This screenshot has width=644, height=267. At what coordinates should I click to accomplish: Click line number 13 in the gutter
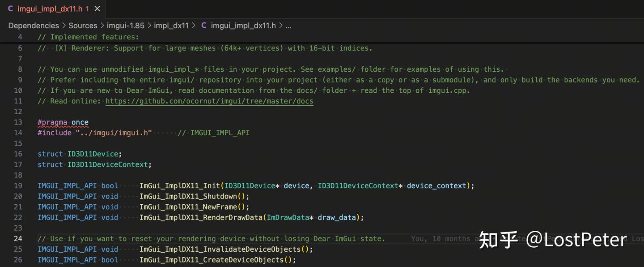click(18, 122)
